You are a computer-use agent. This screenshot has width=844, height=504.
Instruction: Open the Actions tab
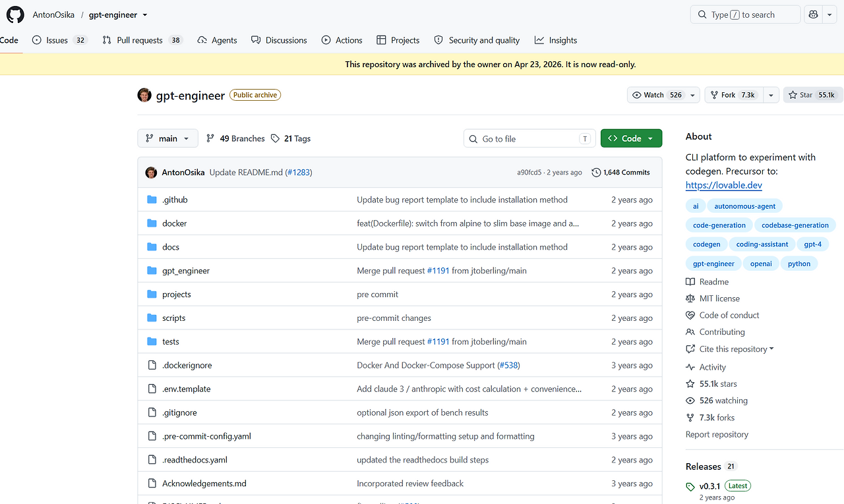(x=342, y=40)
